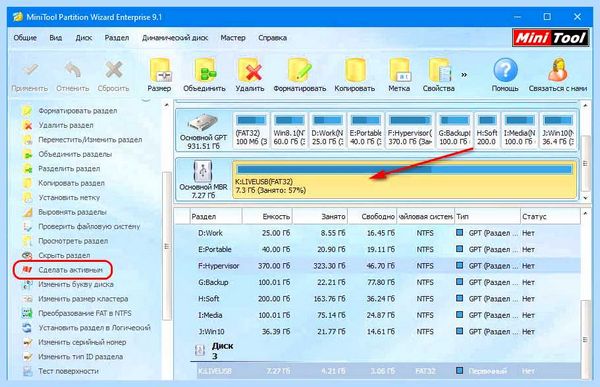Select the K:LIVEUSB table row
The width and height of the screenshot is (600, 387).
point(388,371)
